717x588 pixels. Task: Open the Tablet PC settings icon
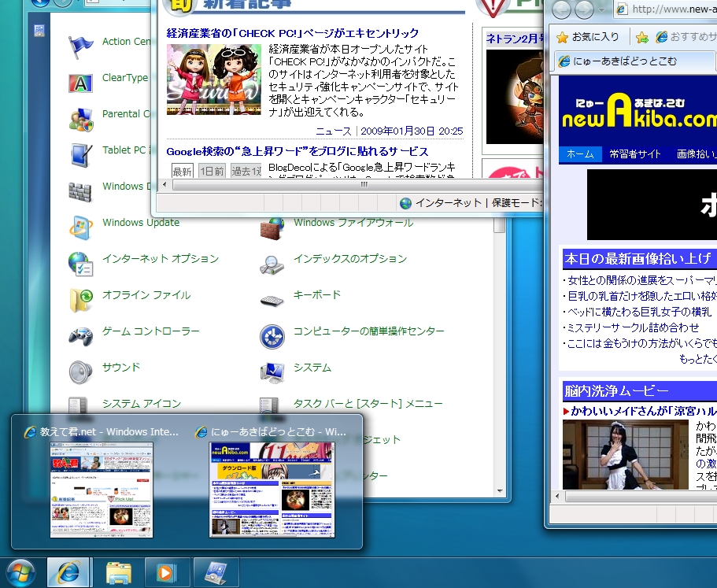click(x=81, y=155)
